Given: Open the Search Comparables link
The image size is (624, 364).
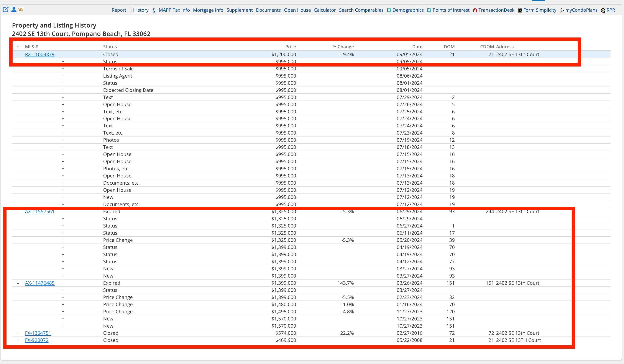Looking at the screenshot, I should click(x=361, y=10).
